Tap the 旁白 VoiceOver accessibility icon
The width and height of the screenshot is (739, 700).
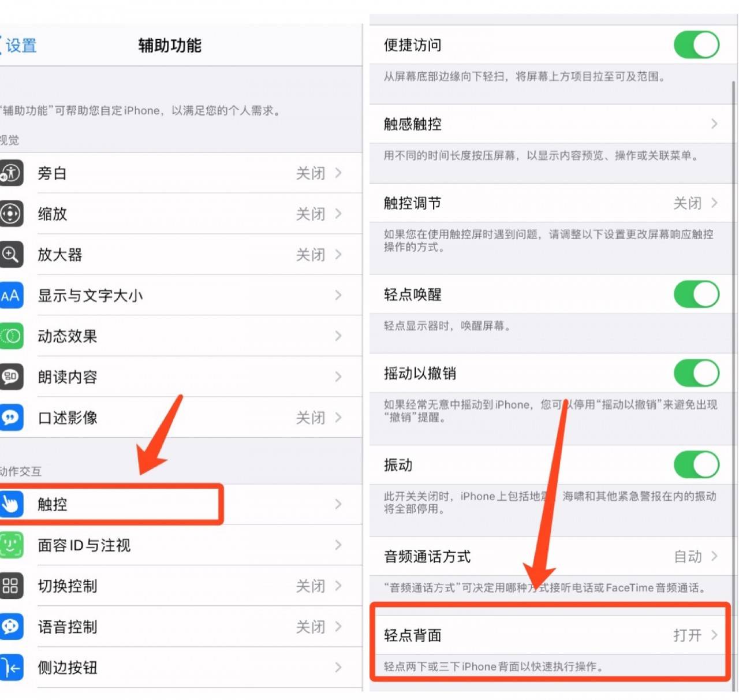tap(11, 173)
